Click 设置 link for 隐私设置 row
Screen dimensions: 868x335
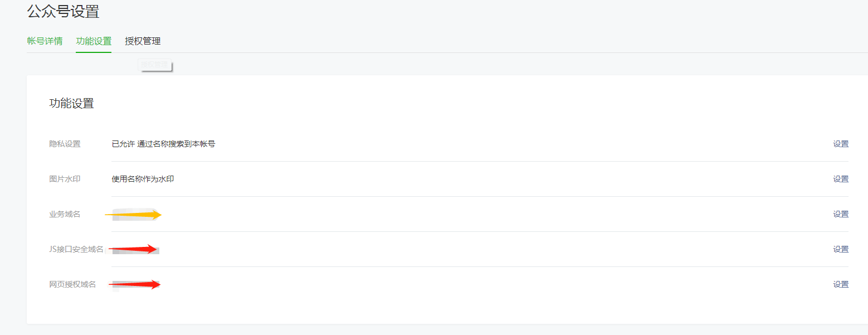coord(841,144)
